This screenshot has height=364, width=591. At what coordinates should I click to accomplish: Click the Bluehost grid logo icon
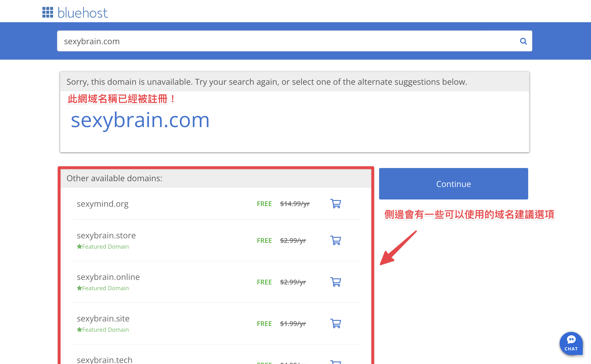click(x=48, y=12)
